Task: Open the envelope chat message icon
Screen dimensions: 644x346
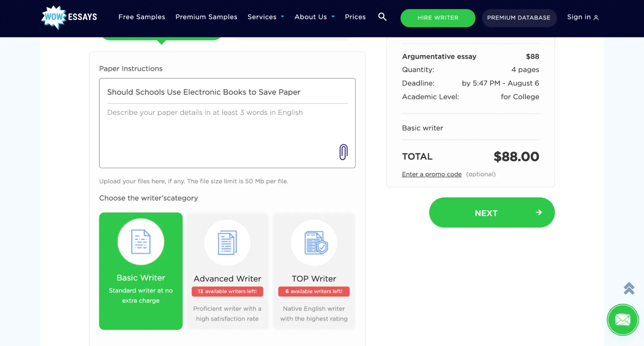Action: (622, 320)
